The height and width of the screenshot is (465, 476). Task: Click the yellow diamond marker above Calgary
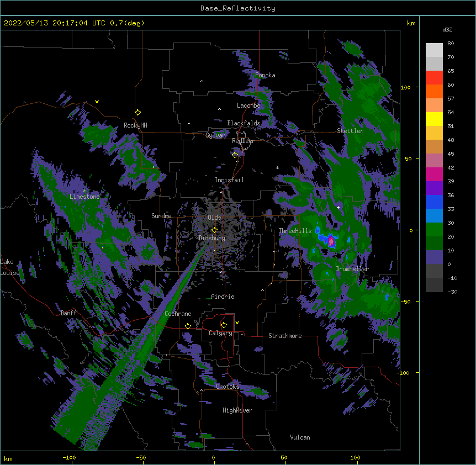[x=224, y=325]
